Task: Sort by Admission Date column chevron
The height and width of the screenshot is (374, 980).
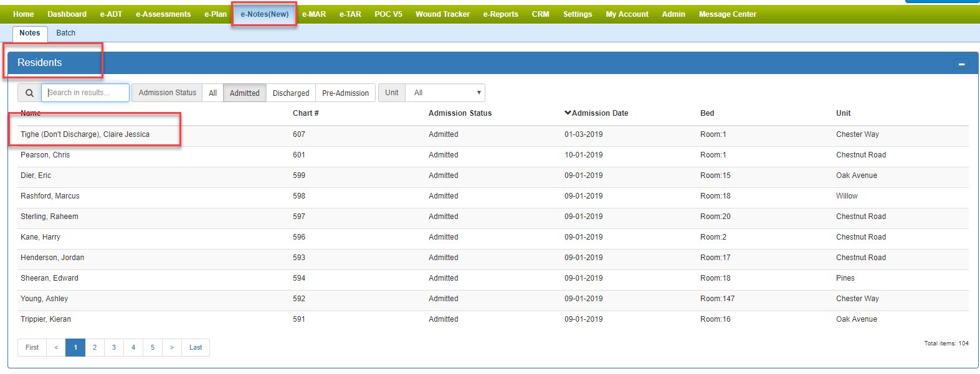Action: point(568,113)
